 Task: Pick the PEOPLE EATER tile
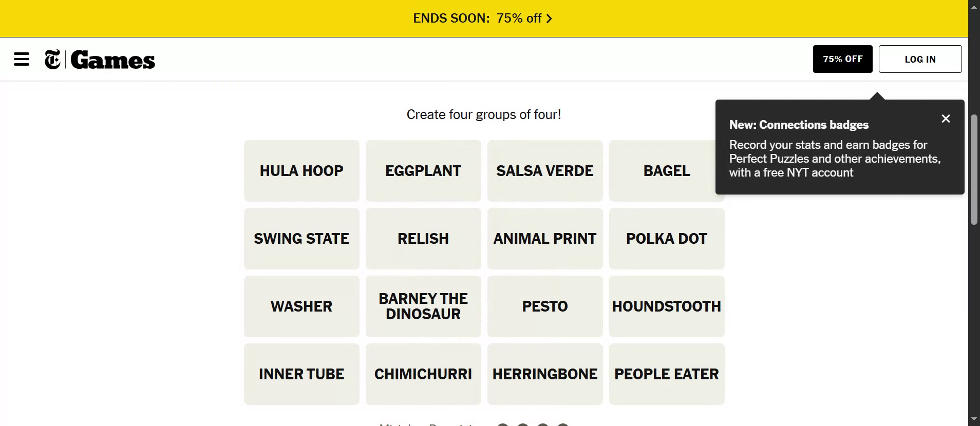coord(667,374)
